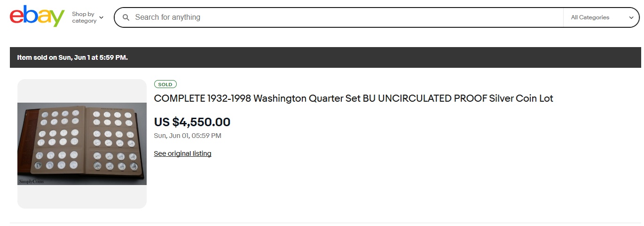Click the letter 'y' in the eBay logo
This screenshot has width=644, height=226.
(57, 18)
